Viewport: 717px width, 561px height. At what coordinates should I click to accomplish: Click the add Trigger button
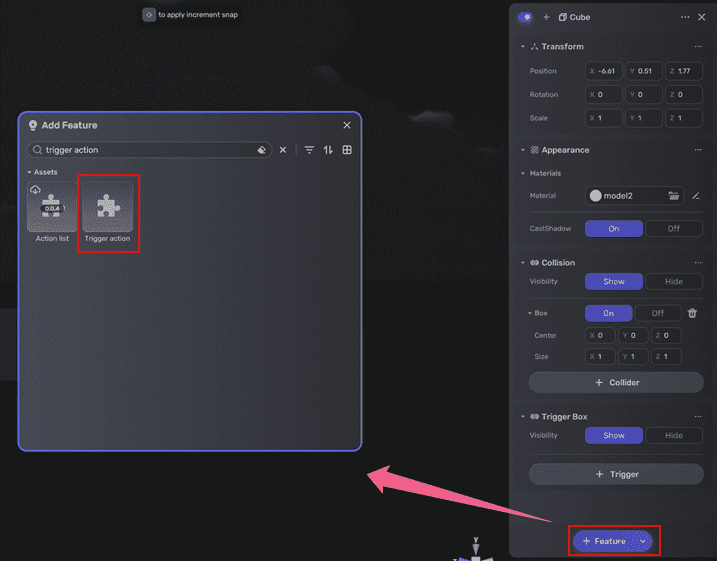(x=616, y=474)
